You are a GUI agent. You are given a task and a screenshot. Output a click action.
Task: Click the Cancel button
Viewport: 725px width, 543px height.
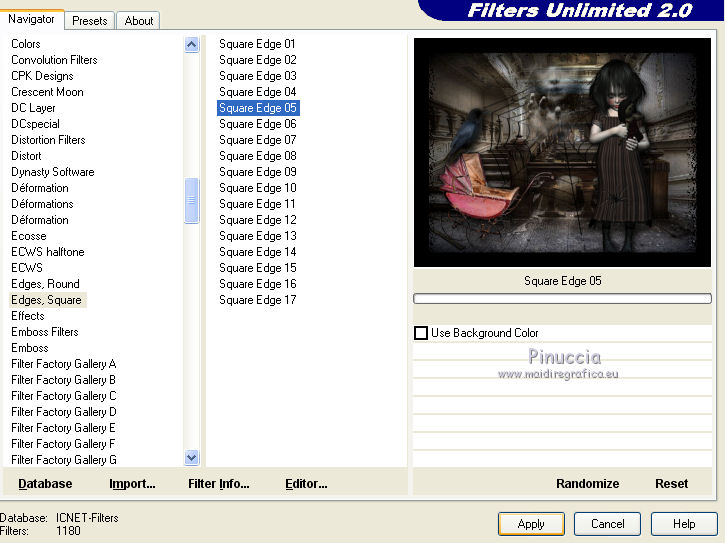tap(608, 524)
